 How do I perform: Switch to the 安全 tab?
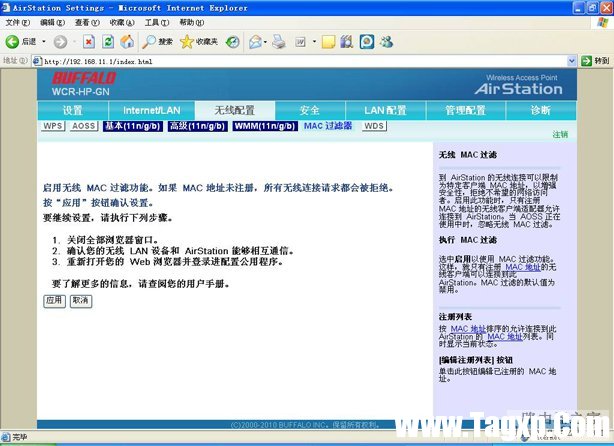[x=310, y=110]
